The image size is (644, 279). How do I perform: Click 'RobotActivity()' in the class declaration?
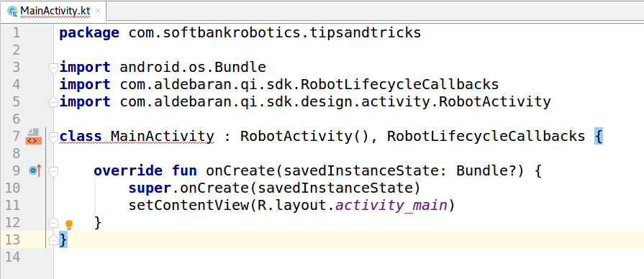tap(305, 136)
